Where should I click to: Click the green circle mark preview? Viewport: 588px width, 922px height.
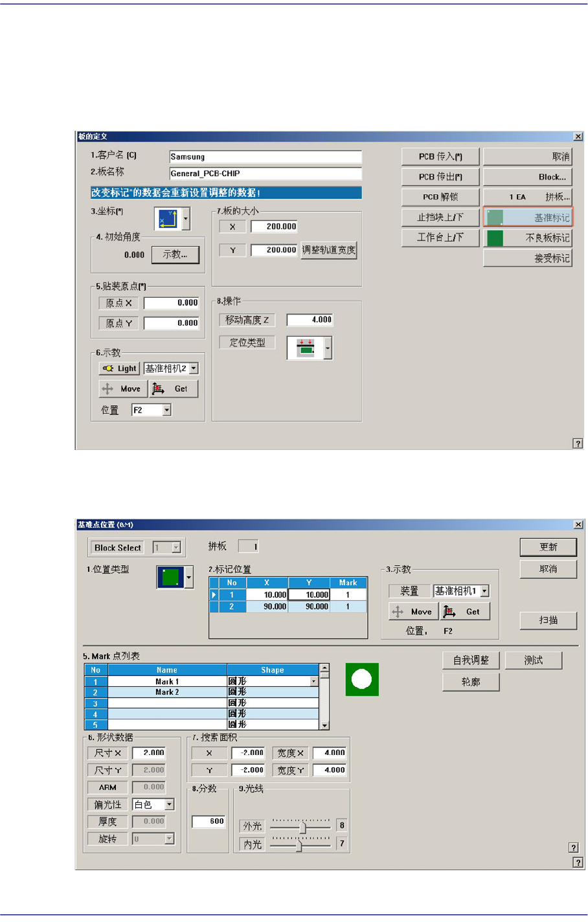pos(362,679)
